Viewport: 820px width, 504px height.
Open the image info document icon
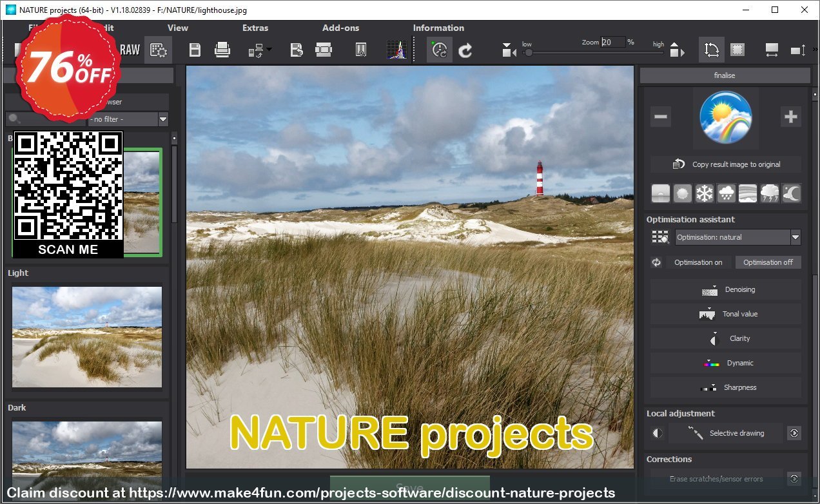(x=361, y=50)
